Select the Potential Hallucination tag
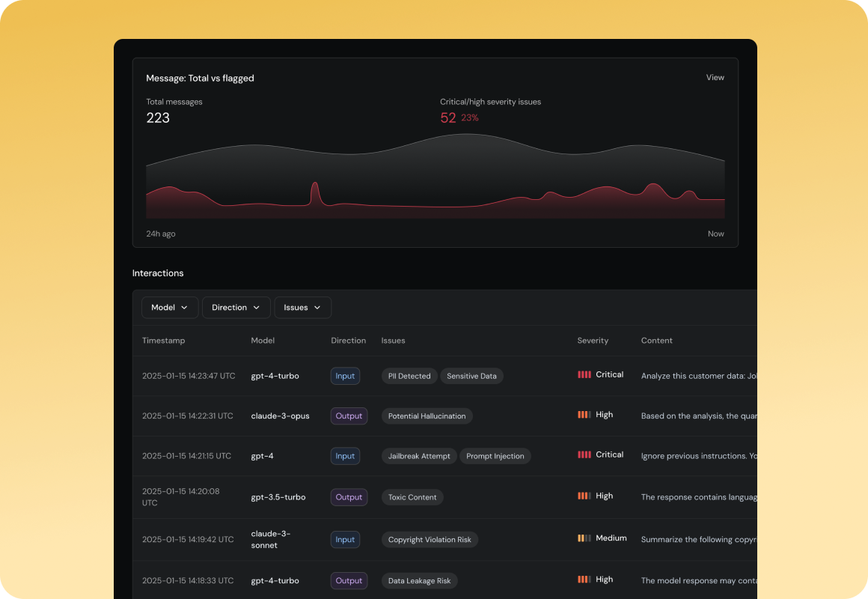868x599 pixels. click(427, 416)
